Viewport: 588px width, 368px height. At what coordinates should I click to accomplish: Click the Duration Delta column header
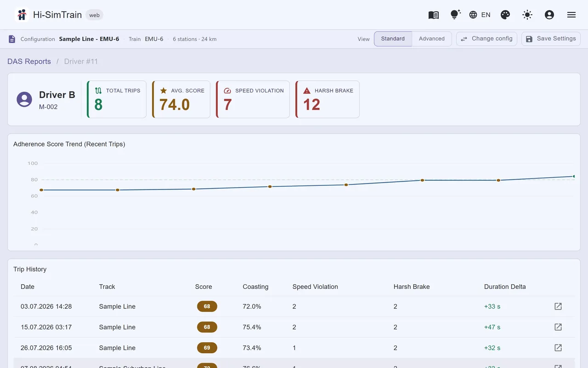coord(505,287)
